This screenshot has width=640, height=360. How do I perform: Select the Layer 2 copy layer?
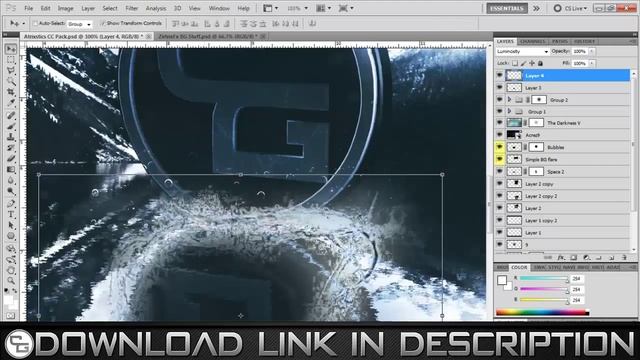pos(563,184)
